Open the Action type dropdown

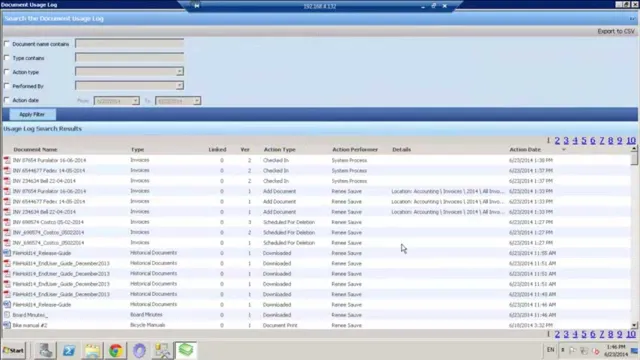pos(180,72)
